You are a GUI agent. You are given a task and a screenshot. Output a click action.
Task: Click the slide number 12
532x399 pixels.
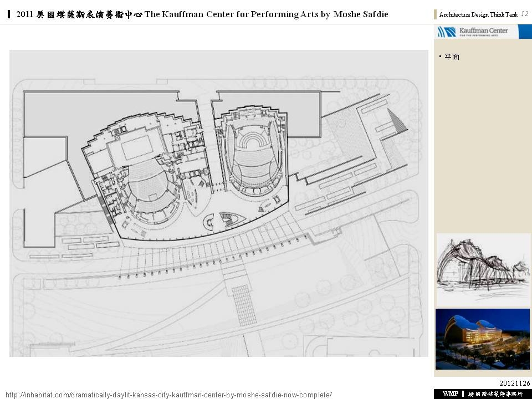point(525,14)
